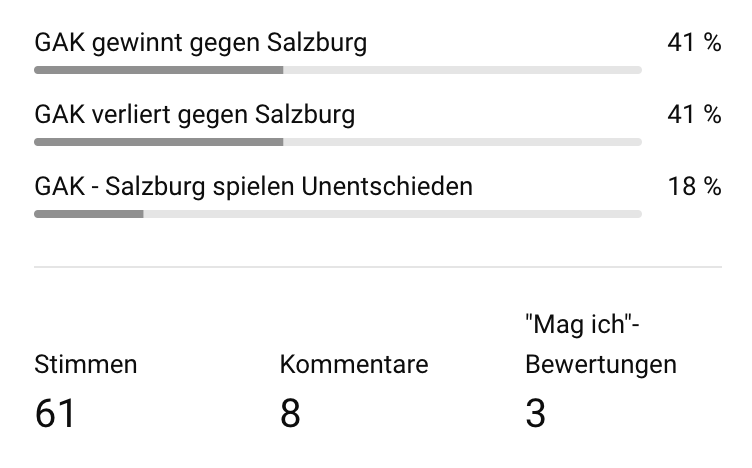Open the Stimmen label

86,364
